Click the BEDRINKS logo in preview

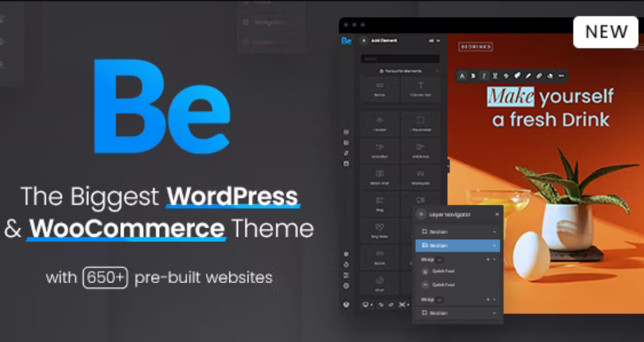[475, 47]
